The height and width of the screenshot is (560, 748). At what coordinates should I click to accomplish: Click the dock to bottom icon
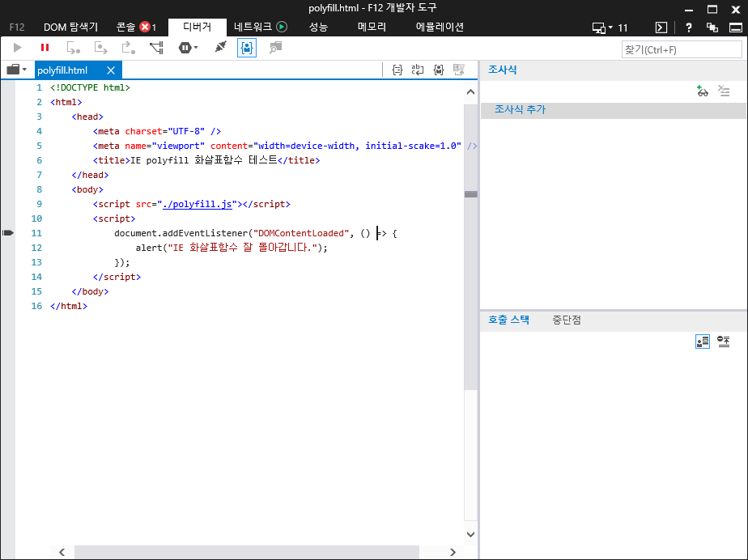tap(736, 28)
